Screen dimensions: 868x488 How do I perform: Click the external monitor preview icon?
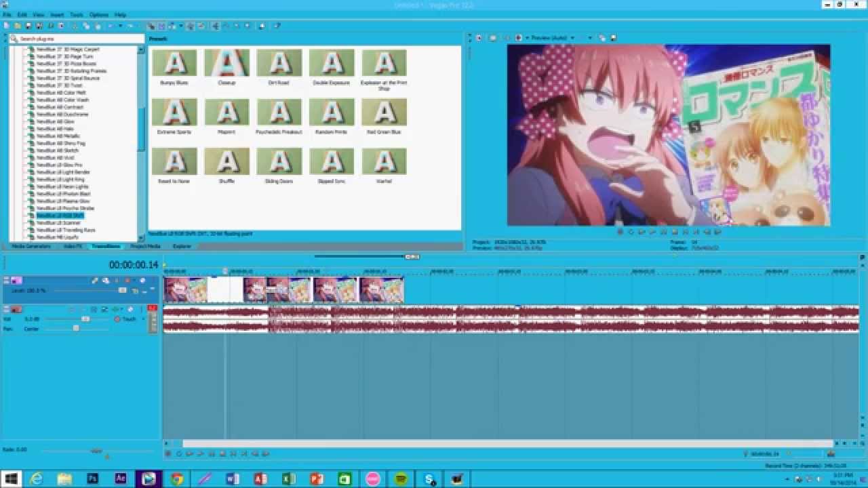coord(493,38)
